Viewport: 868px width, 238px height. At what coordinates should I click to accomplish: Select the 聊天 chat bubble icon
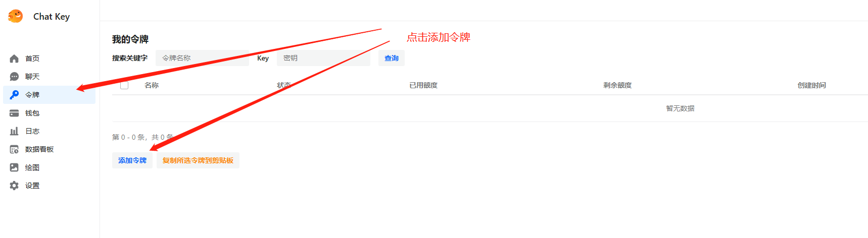14,77
